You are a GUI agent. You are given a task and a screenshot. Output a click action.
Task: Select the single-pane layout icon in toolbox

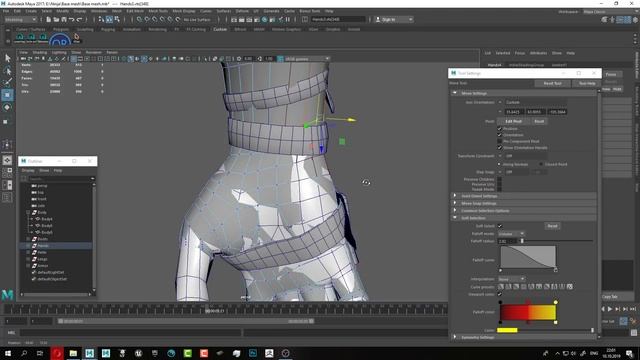pos(7,160)
